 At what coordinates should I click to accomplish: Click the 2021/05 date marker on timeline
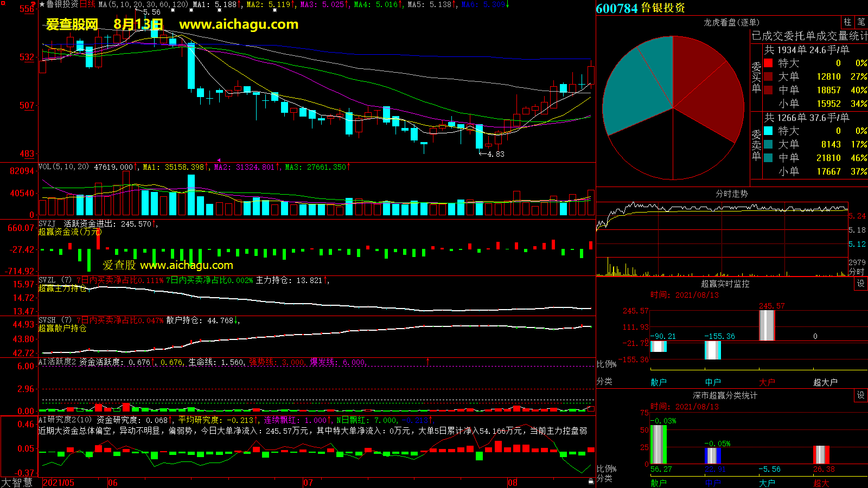59,483
